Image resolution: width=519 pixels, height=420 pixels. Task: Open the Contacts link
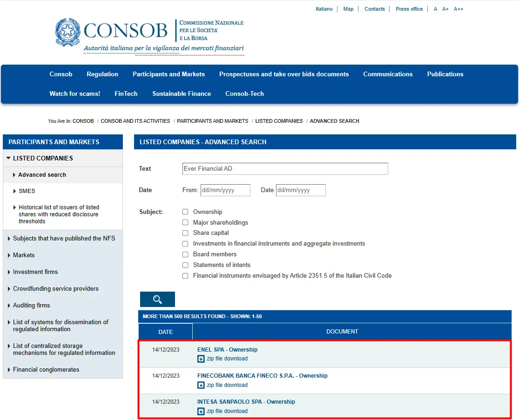pyautogui.click(x=374, y=9)
